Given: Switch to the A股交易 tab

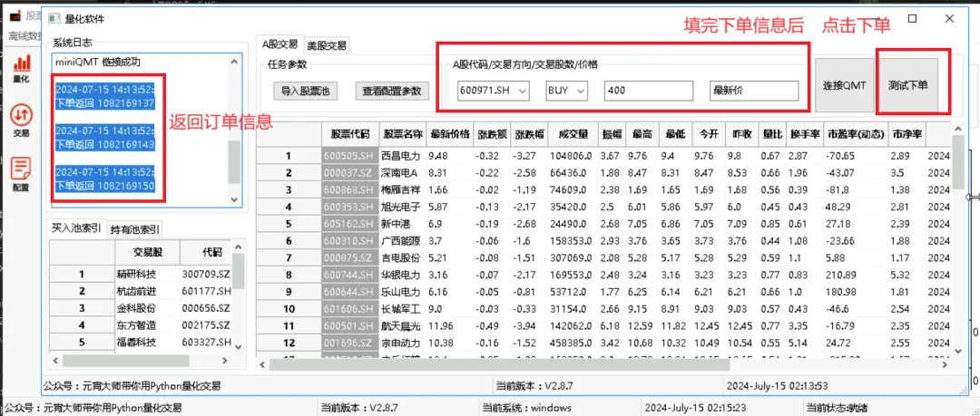Looking at the screenshot, I should pos(279,44).
